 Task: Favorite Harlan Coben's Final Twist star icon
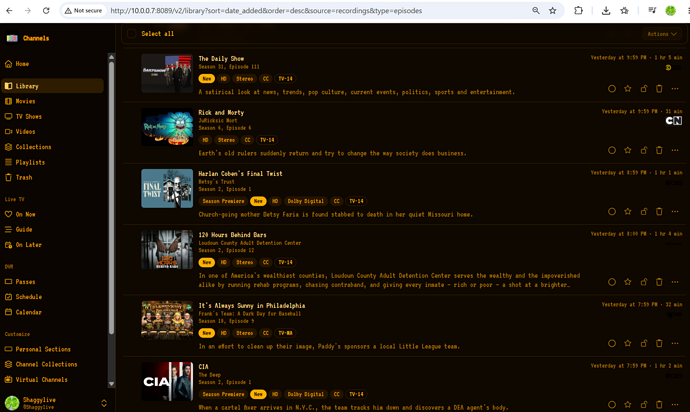point(628,212)
